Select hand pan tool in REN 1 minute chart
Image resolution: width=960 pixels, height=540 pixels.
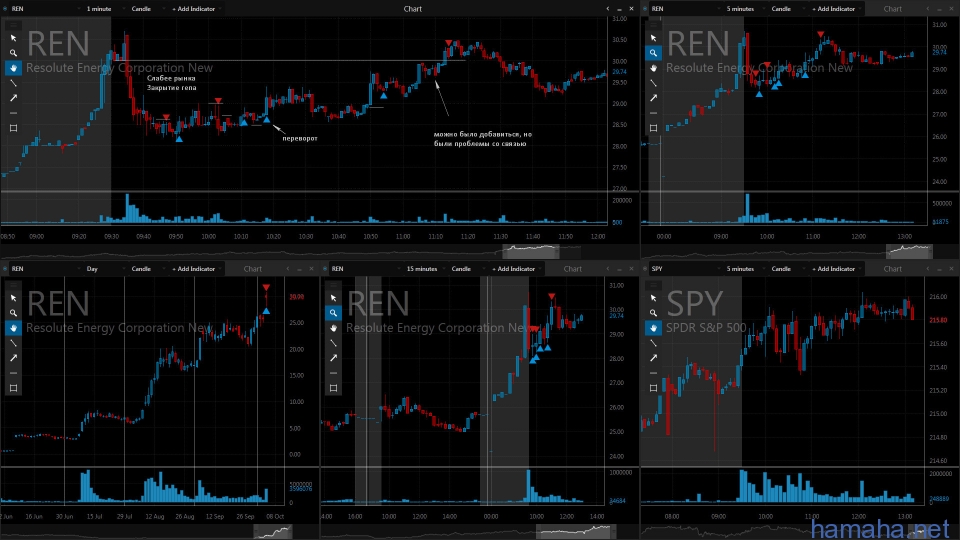[x=13, y=68]
